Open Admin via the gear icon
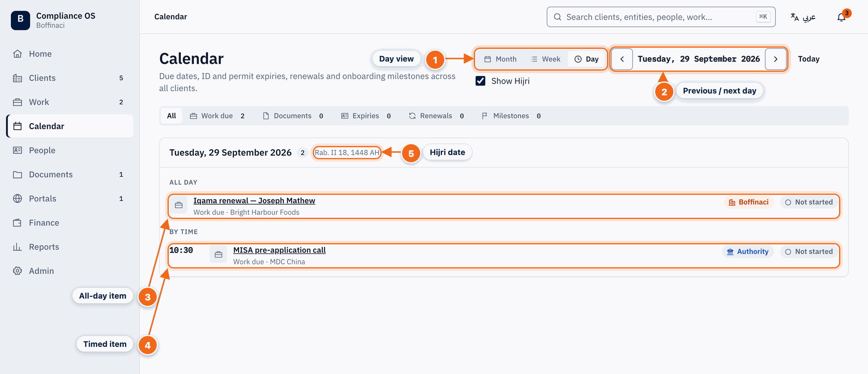The height and width of the screenshot is (374, 868). pos(17,271)
